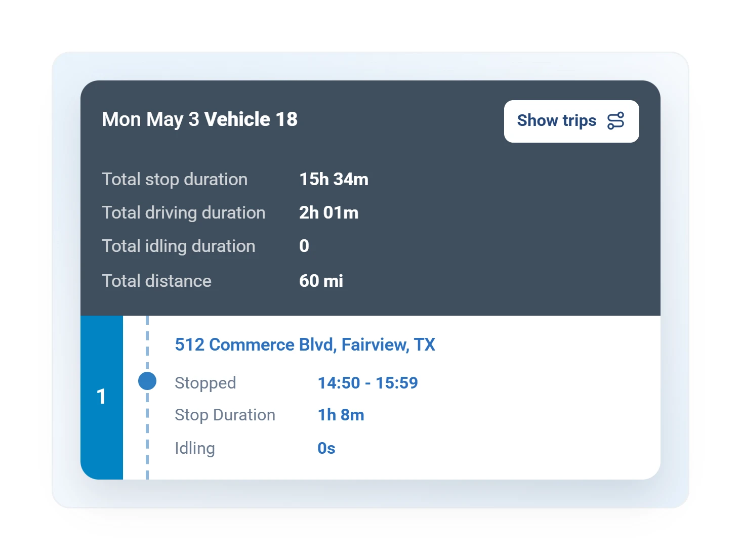The height and width of the screenshot is (560, 741).
Task: Click the Stopped label
Action: coord(205,383)
